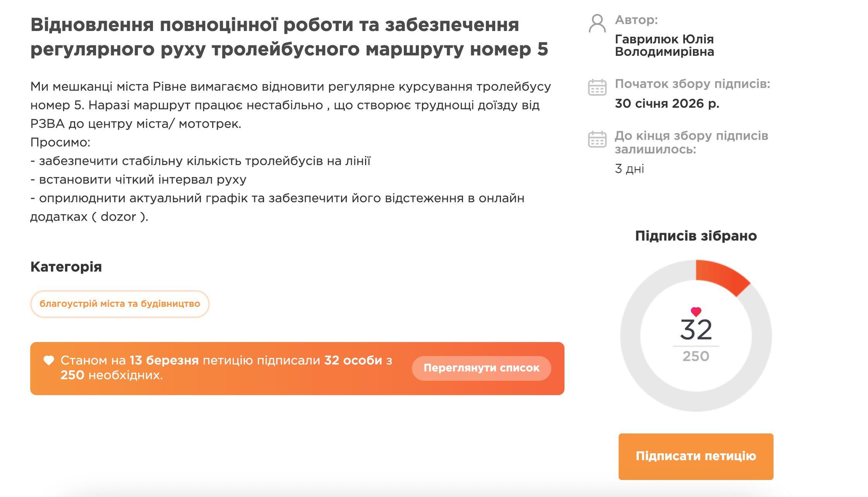
Task: Click the pink heart above the signature count
Action: click(x=696, y=311)
